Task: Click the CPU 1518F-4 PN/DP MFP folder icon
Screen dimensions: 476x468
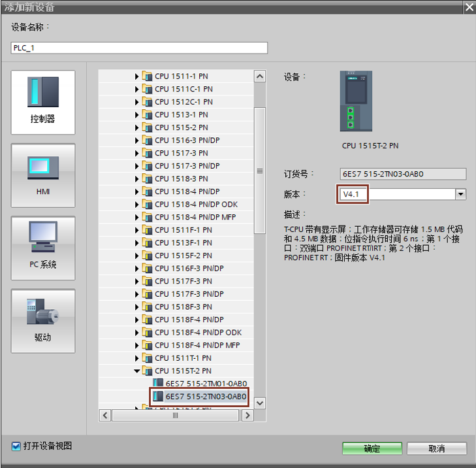Action: pyautogui.click(x=147, y=345)
